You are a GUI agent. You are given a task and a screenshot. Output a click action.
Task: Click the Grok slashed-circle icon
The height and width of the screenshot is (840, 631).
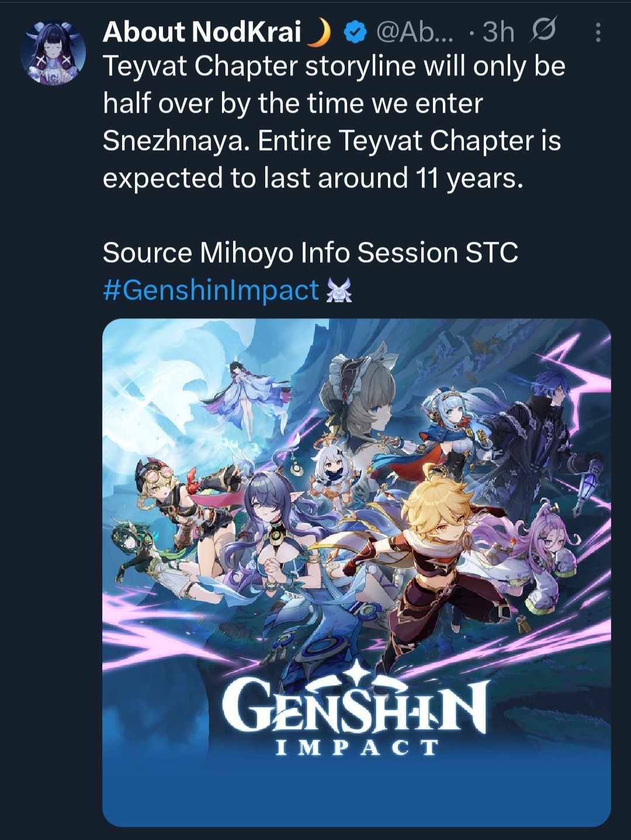543,30
